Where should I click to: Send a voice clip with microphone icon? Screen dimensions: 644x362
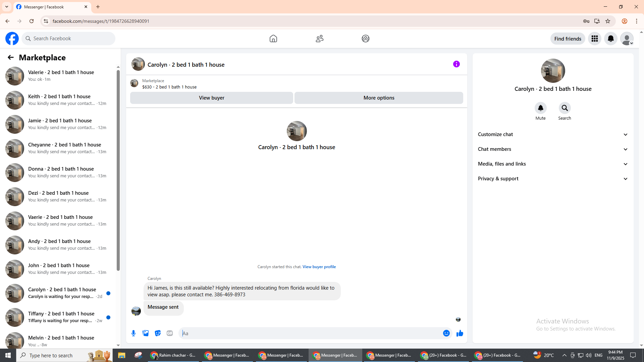point(133,333)
